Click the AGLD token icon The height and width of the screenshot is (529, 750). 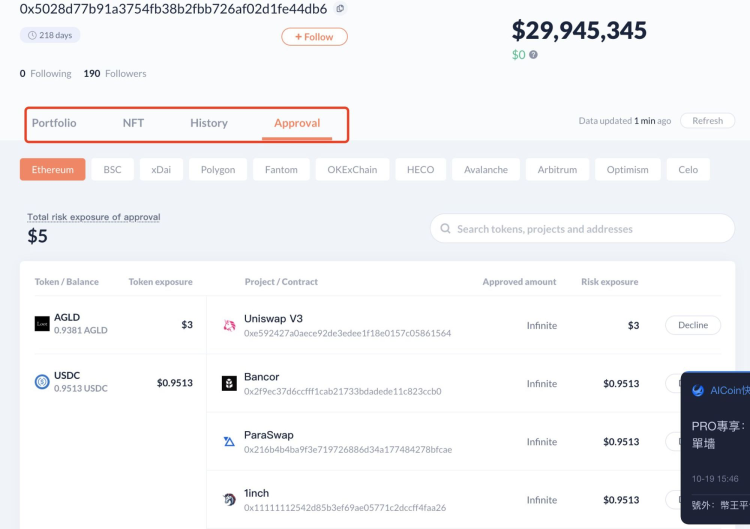(x=42, y=324)
